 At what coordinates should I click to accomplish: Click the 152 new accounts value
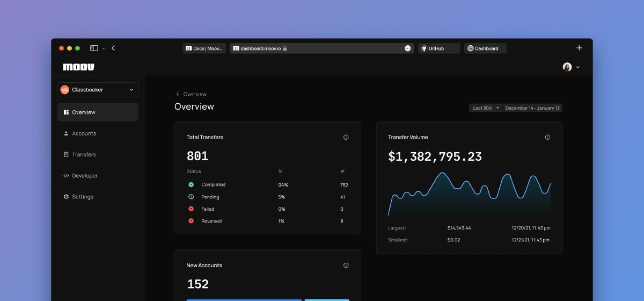click(197, 284)
